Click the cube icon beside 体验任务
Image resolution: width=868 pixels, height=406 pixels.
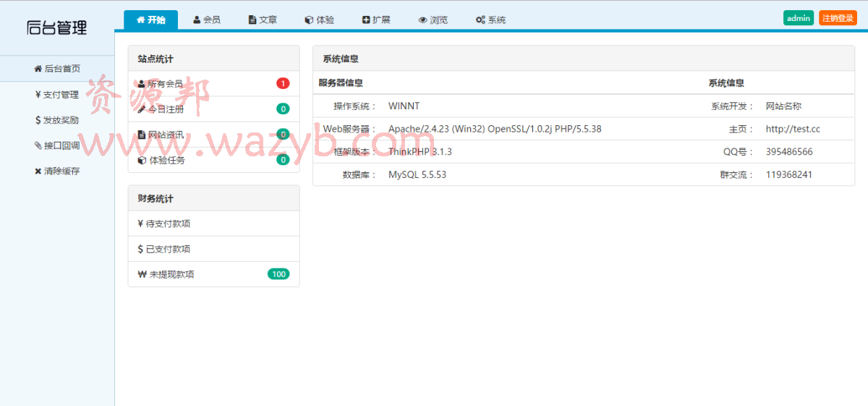[x=142, y=160]
